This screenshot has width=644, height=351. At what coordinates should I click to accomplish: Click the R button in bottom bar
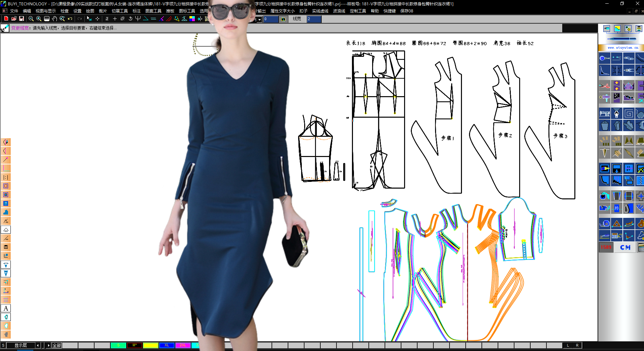(x=577, y=345)
